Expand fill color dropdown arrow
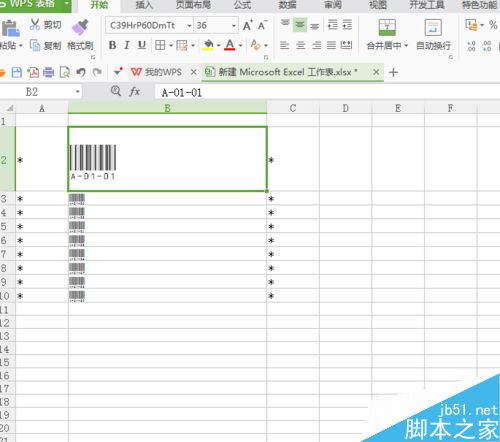 tap(219, 45)
